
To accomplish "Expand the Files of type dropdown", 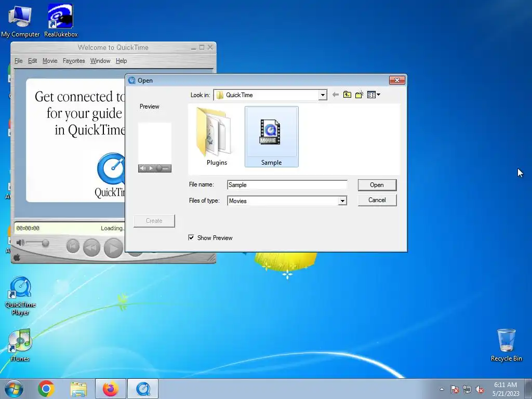I will (x=342, y=201).
